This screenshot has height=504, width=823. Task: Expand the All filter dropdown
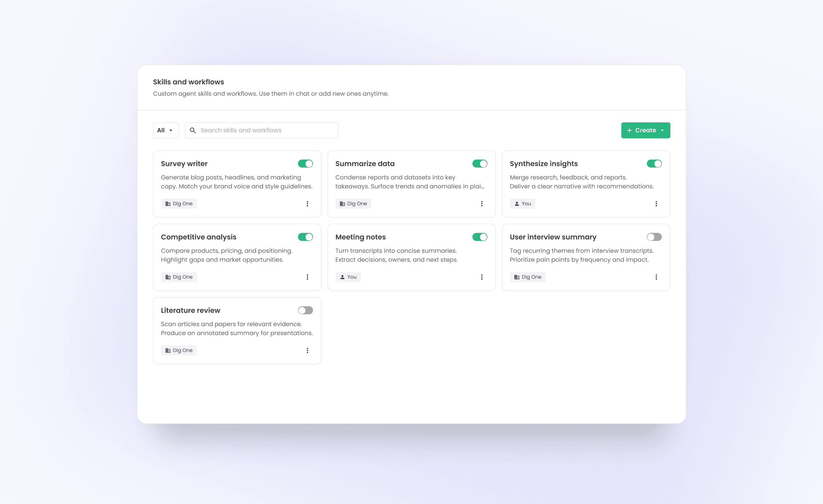pos(165,130)
